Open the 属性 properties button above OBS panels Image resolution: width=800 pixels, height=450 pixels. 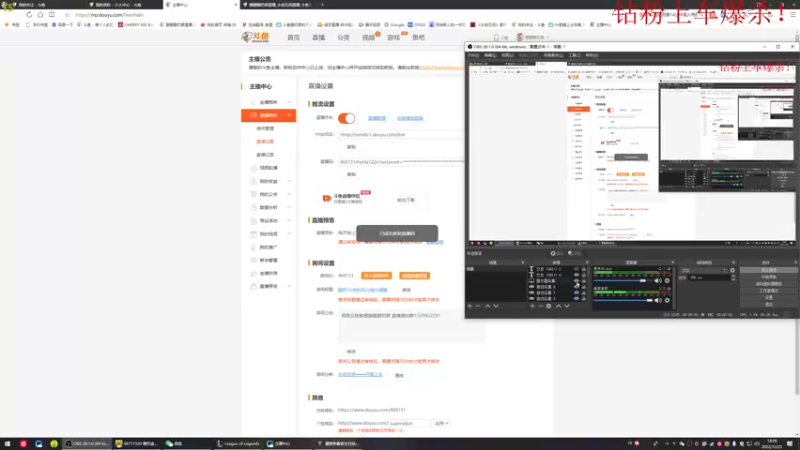(x=557, y=253)
